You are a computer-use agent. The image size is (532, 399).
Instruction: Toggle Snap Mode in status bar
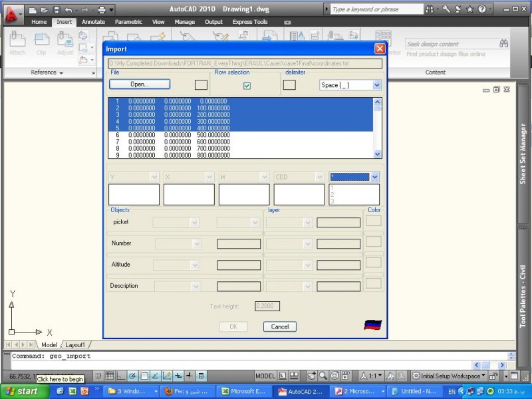(x=98, y=376)
